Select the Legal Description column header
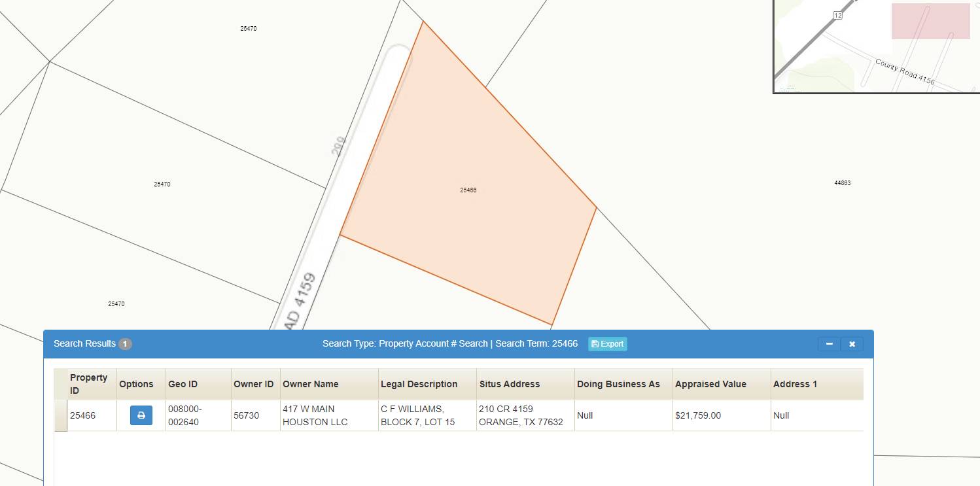 419,384
